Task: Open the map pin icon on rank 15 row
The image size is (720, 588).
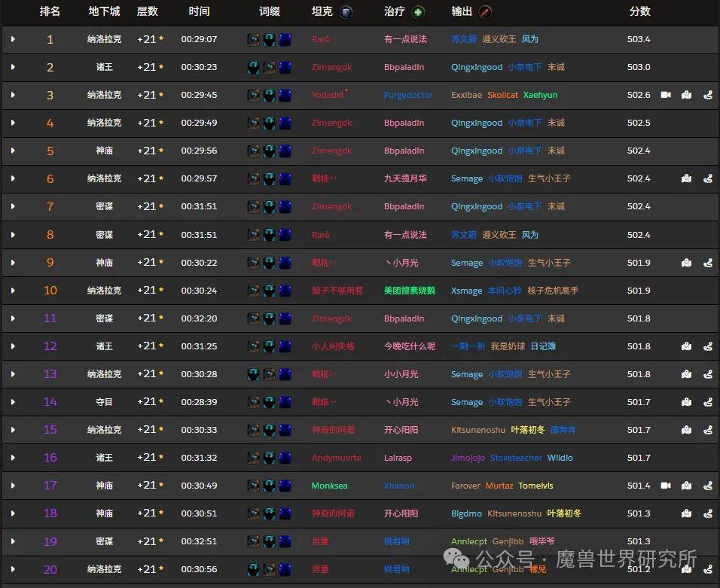Action: click(x=686, y=430)
